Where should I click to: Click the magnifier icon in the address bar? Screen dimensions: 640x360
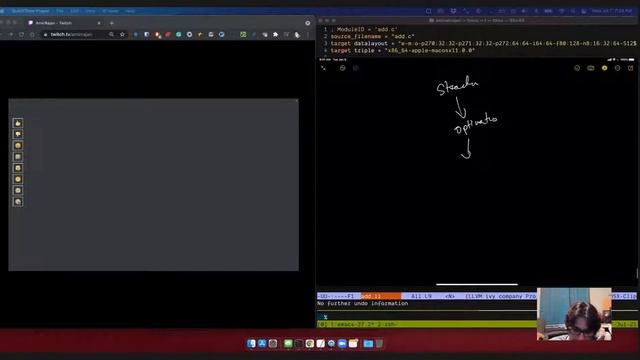tap(111, 35)
